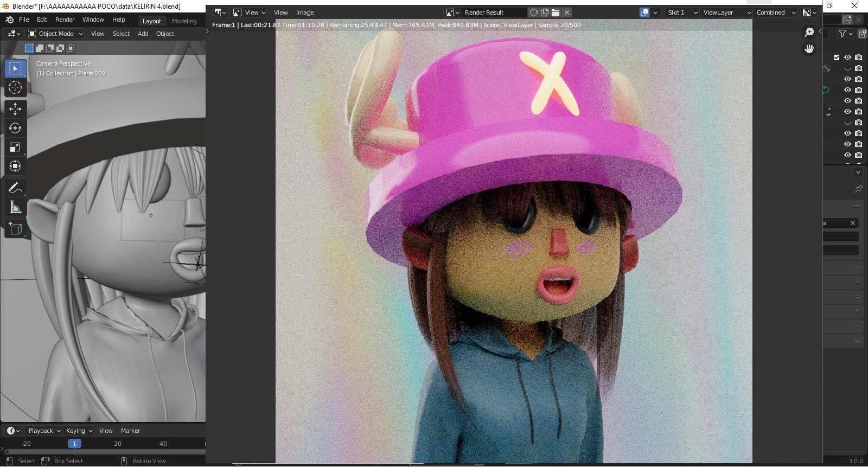Click the fake user shield for Render Result
The height and width of the screenshot is (467, 868).
tap(534, 12)
